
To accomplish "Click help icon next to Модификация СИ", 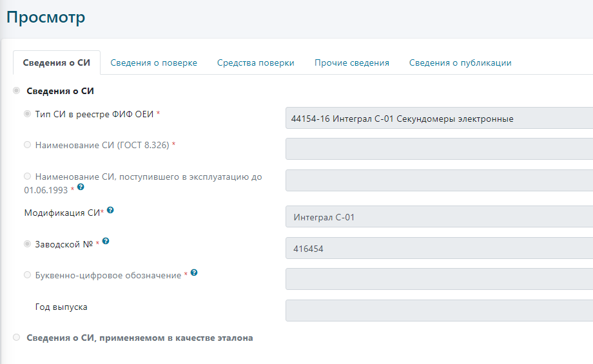I will click(x=110, y=211).
